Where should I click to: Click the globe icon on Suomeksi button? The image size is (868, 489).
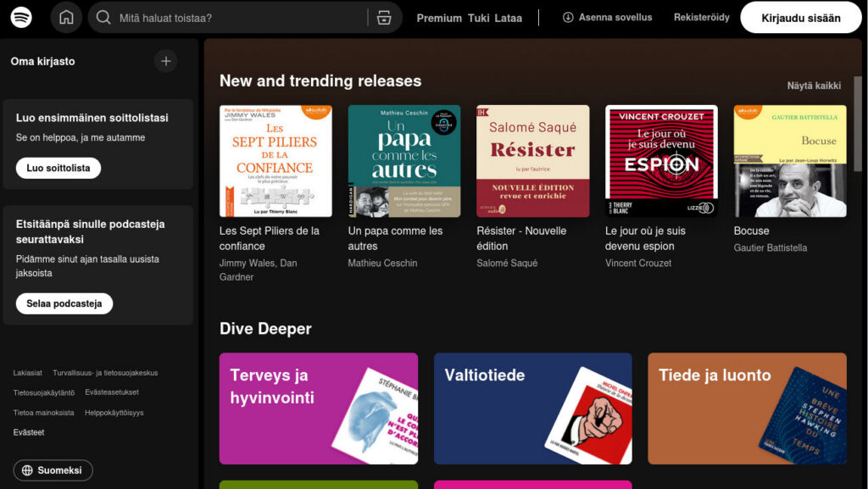click(x=30, y=469)
